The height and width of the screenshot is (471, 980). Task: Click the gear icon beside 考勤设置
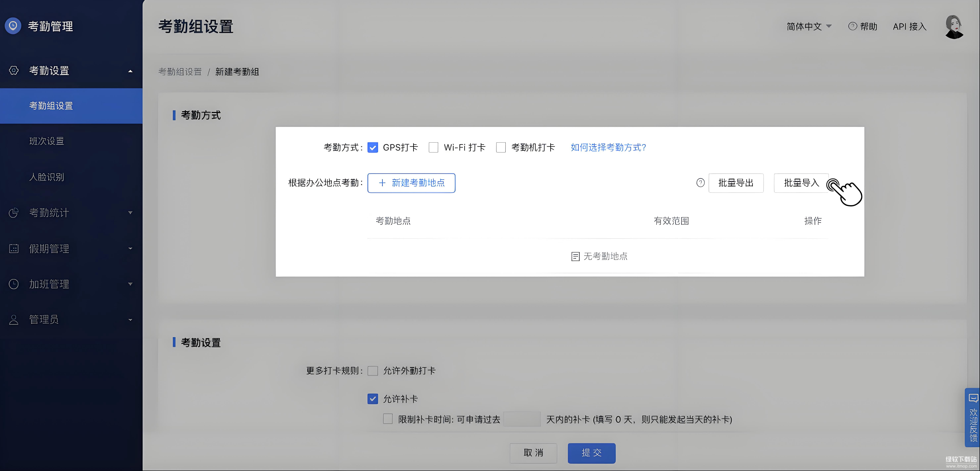pos(14,70)
